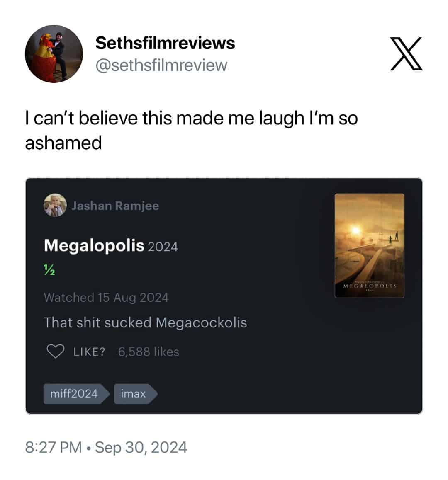Open the Megalopolis film title link

point(94,245)
